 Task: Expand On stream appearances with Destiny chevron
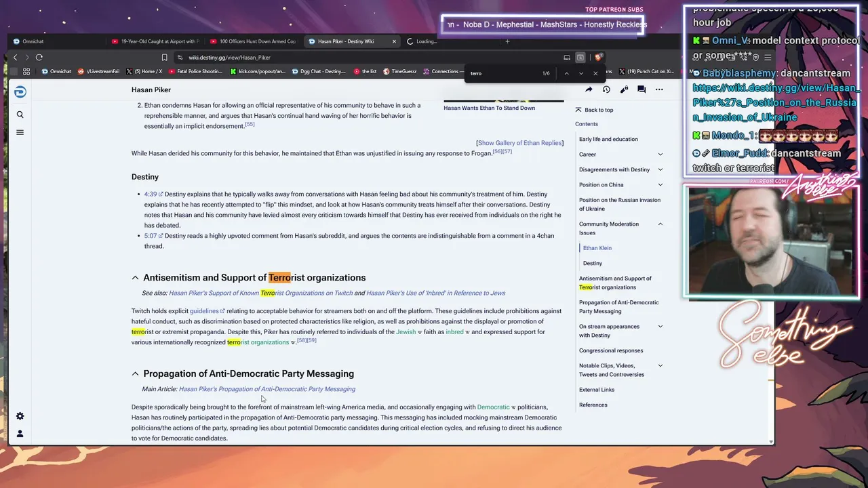(660, 327)
